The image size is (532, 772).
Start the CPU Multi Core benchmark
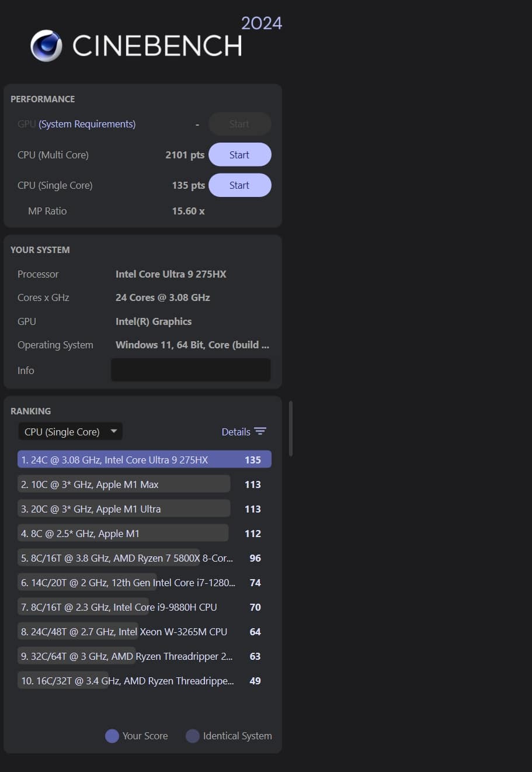[239, 155]
